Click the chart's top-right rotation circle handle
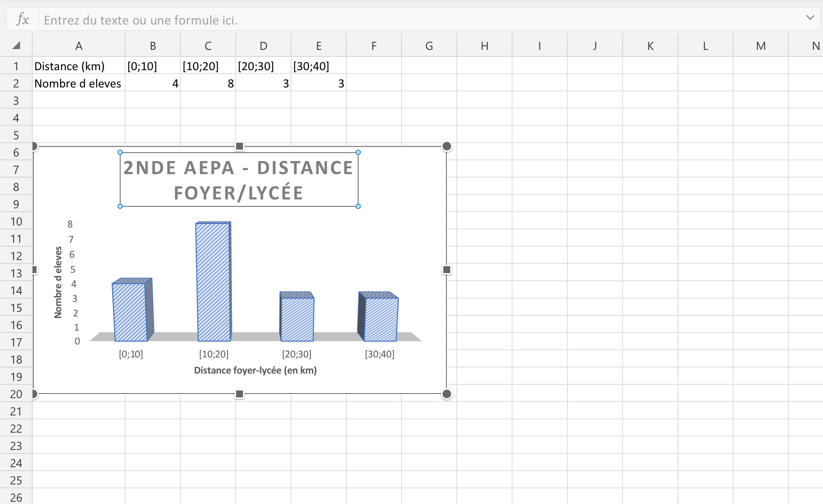 click(x=446, y=146)
